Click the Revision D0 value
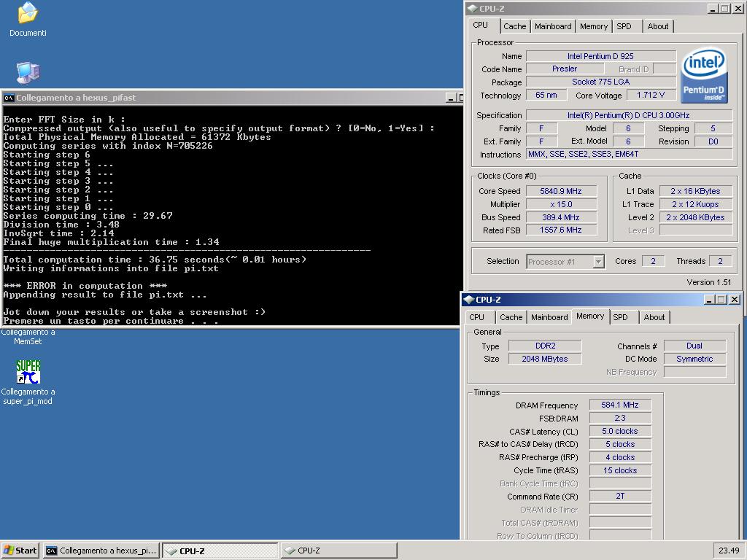The height and width of the screenshot is (560, 747). tap(713, 141)
